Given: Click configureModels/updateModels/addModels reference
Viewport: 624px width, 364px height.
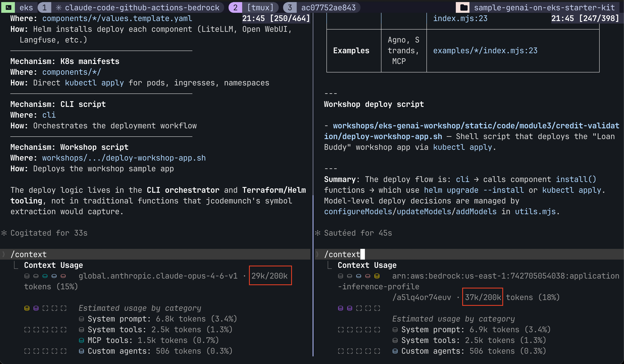Looking at the screenshot, I should coord(410,212).
